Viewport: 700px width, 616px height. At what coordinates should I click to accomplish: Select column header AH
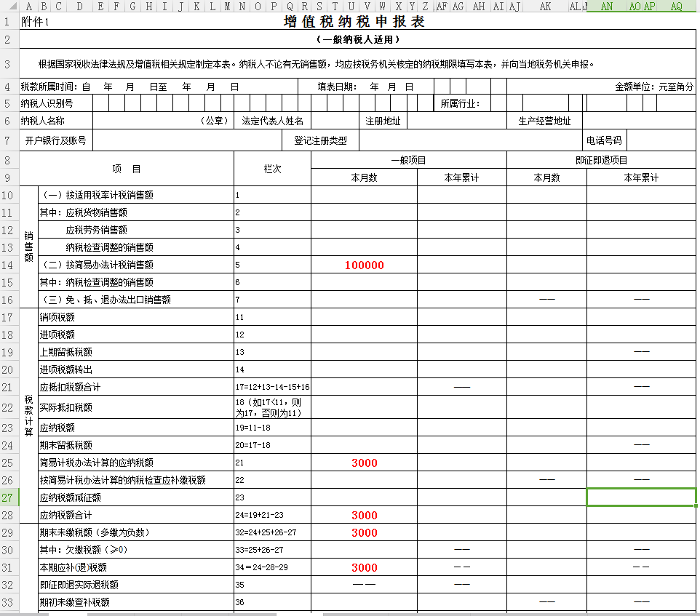478,7
